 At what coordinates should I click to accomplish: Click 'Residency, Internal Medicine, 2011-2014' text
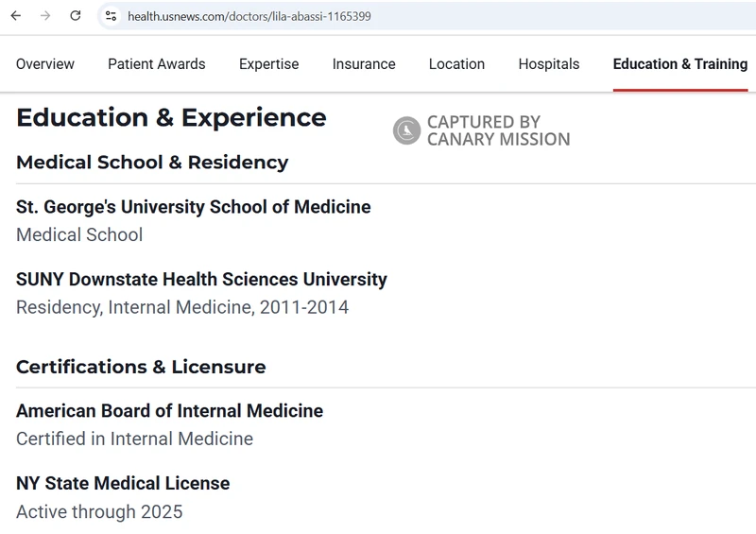(182, 307)
